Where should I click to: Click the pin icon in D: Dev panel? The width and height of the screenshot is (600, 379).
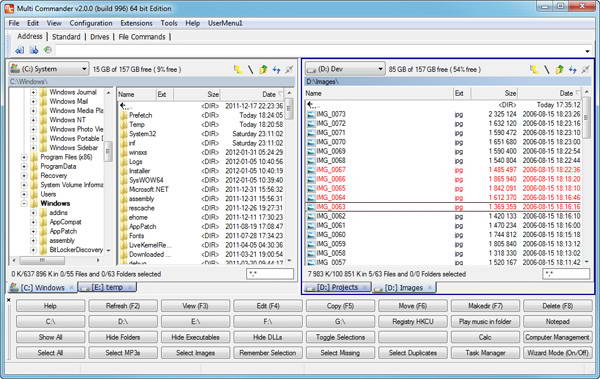coord(585,69)
